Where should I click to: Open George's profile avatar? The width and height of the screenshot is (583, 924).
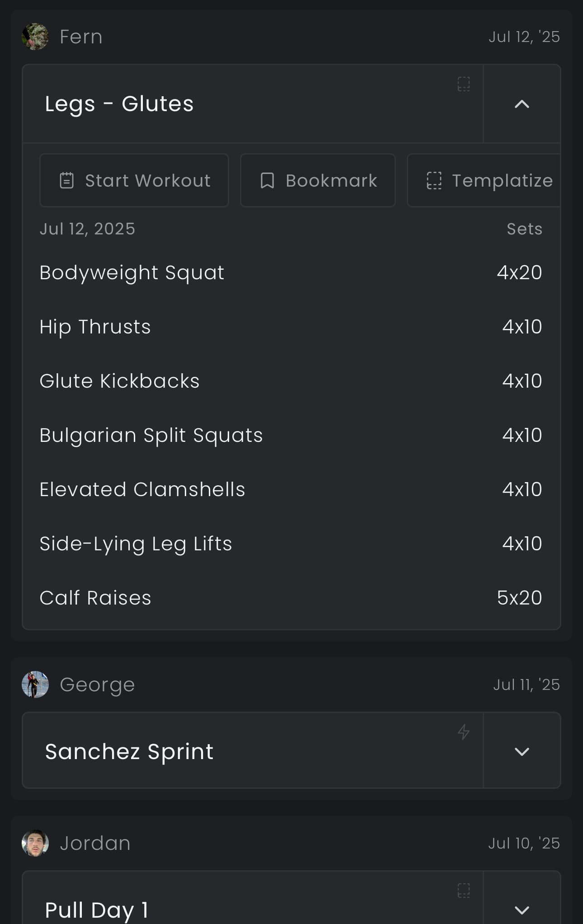click(x=36, y=685)
